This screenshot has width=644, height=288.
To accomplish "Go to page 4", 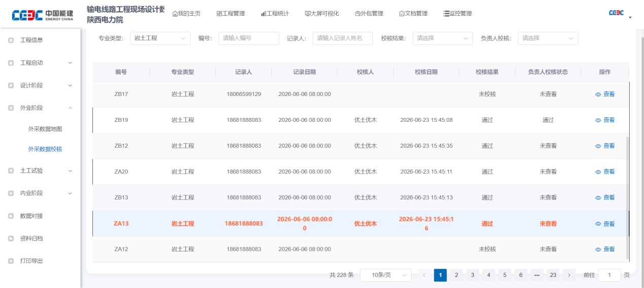I will 488,275.
